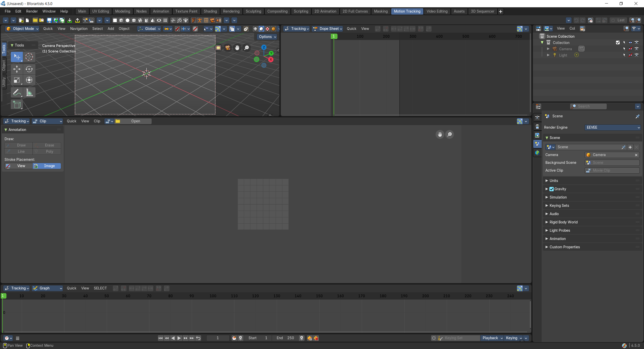Set stroke placement to Image
This screenshot has height=349, width=644.
click(47, 166)
